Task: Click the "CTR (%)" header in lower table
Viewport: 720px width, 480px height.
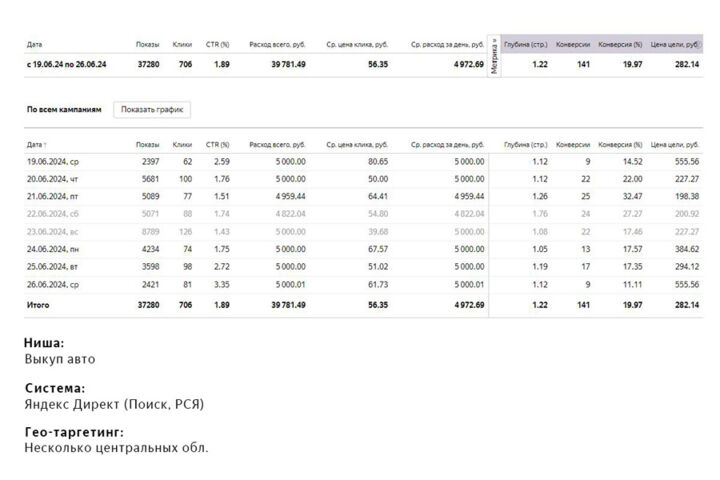Action: pos(217,145)
